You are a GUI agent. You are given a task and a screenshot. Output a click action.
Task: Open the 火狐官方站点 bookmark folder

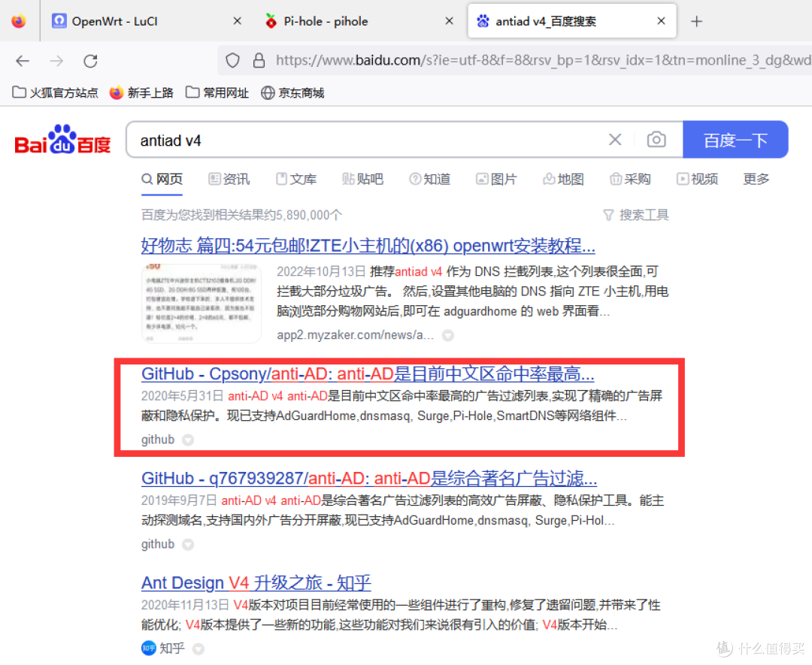click(55, 92)
